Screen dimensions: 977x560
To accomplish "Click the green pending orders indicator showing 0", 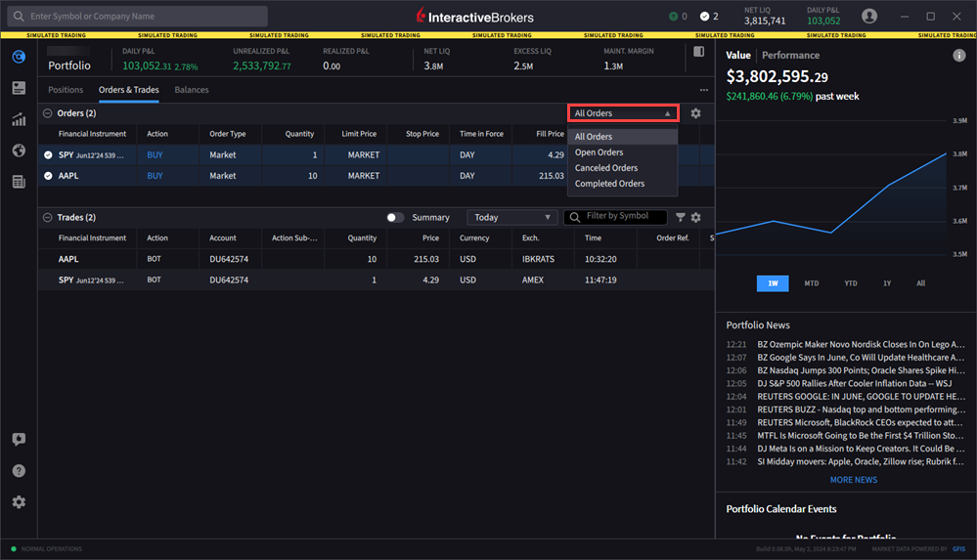I will 678,17.
